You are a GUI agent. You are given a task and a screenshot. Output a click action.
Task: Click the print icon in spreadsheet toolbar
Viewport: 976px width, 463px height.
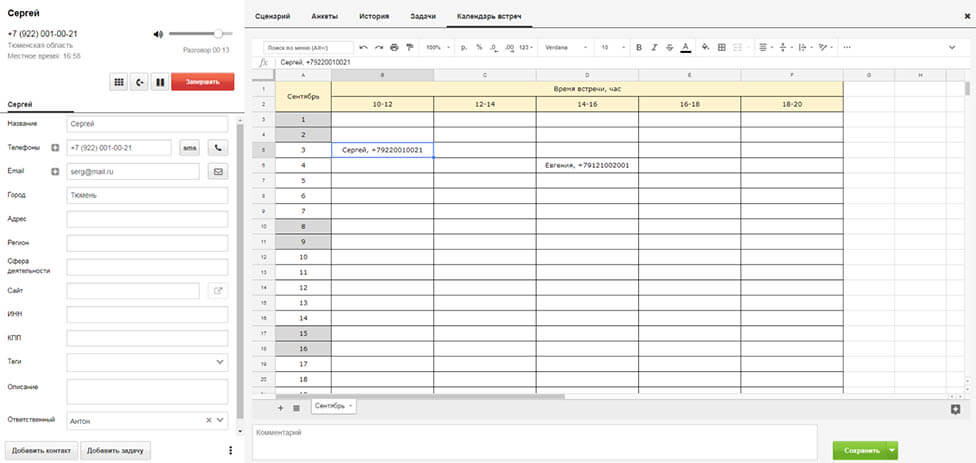click(x=394, y=47)
